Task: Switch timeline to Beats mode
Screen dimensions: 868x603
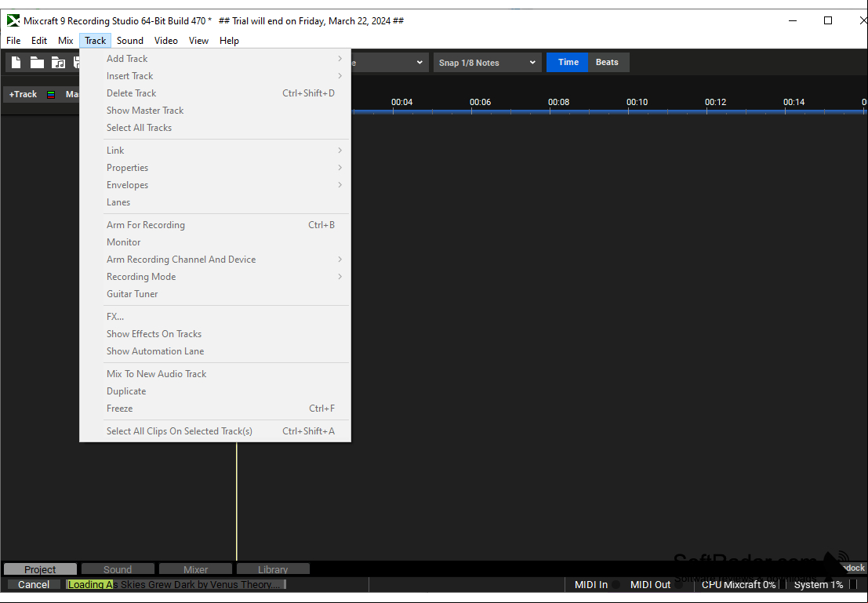Action: (607, 63)
